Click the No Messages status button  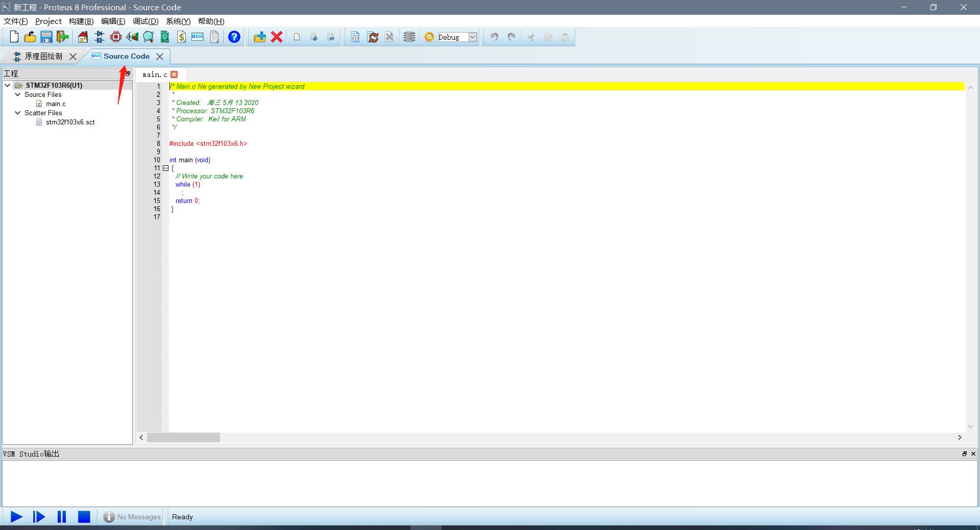coord(132,517)
